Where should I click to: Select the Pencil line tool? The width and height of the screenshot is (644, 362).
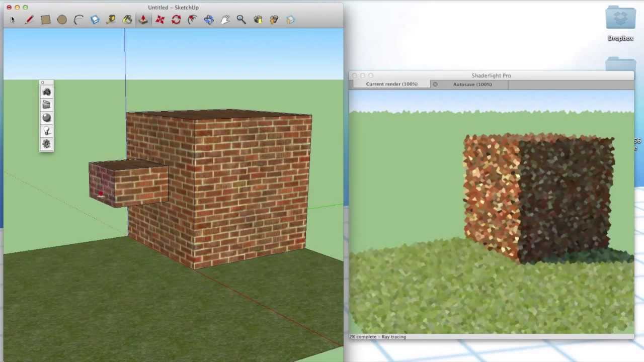pyautogui.click(x=29, y=20)
